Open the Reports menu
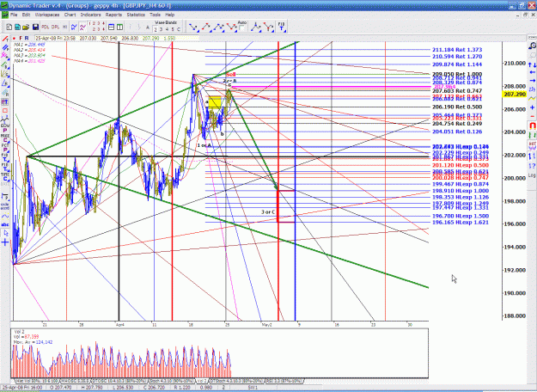537x392 pixels. [x=113, y=15]
